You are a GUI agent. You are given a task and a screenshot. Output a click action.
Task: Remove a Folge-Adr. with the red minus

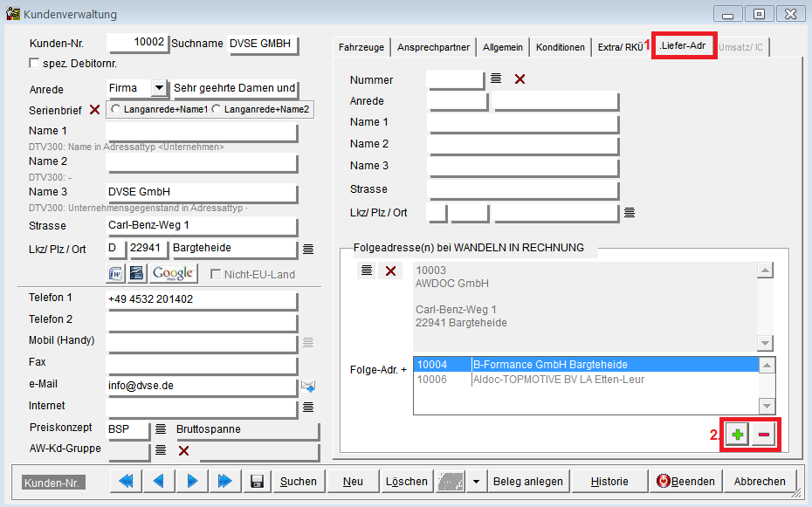(x=763, y=434)
